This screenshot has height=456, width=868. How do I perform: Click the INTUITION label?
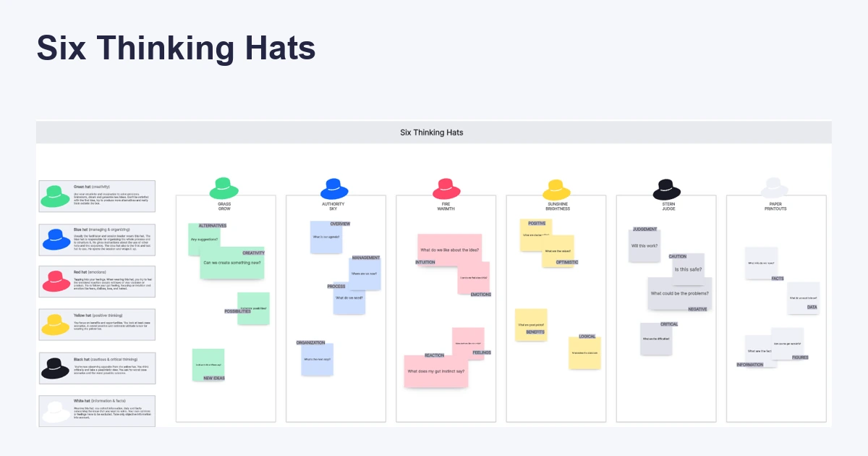[425, 262]
